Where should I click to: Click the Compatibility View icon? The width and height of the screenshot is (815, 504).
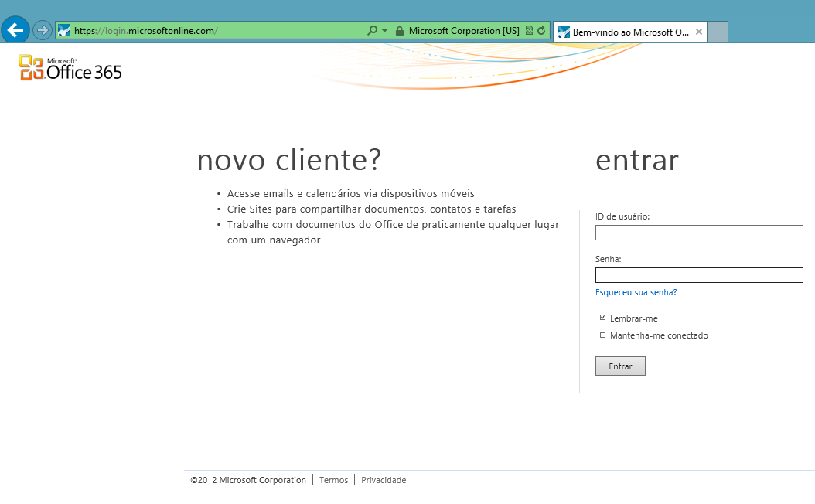click(x=529, y=31)
